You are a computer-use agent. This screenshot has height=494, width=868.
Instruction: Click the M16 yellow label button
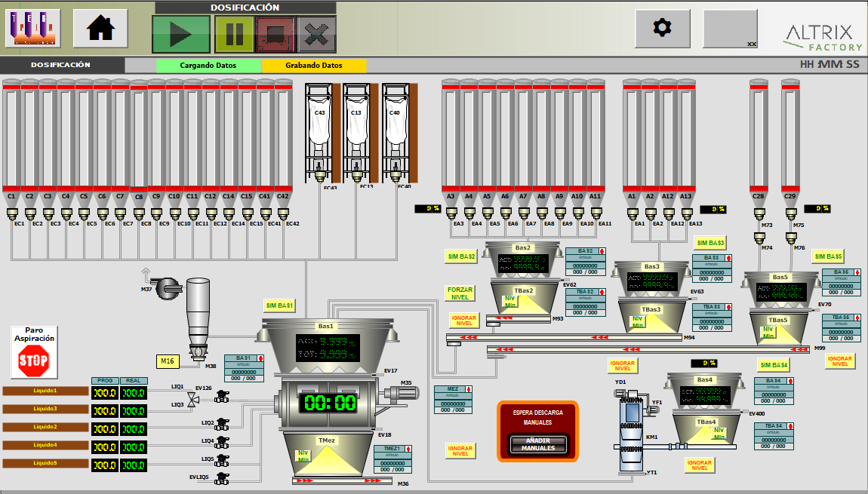tap(168, 362)
